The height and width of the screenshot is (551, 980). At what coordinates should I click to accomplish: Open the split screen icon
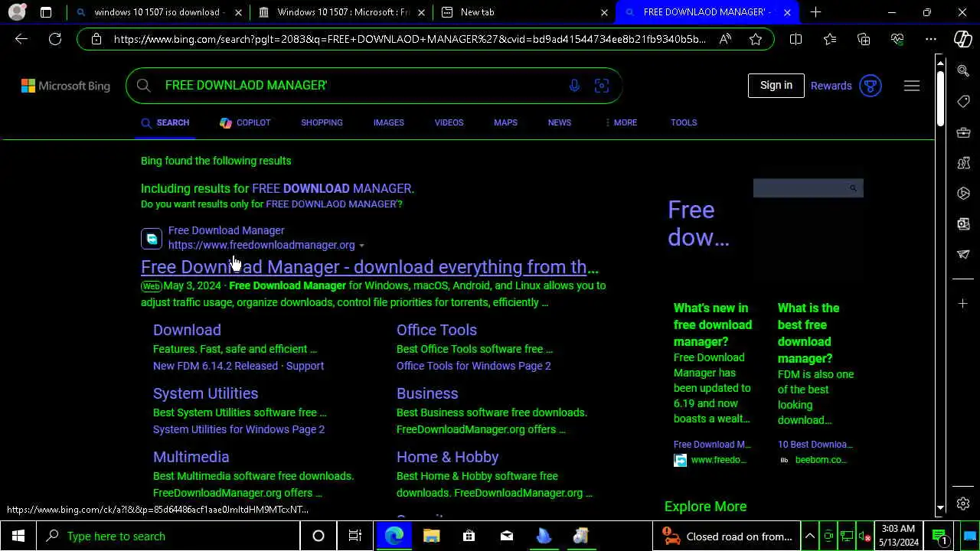point(795,39)
